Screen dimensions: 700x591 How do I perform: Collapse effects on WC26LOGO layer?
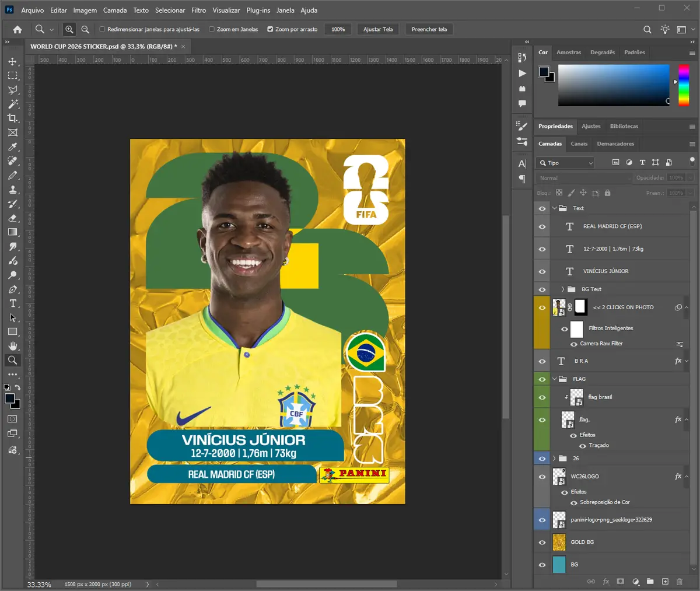[x=687, y=477]
